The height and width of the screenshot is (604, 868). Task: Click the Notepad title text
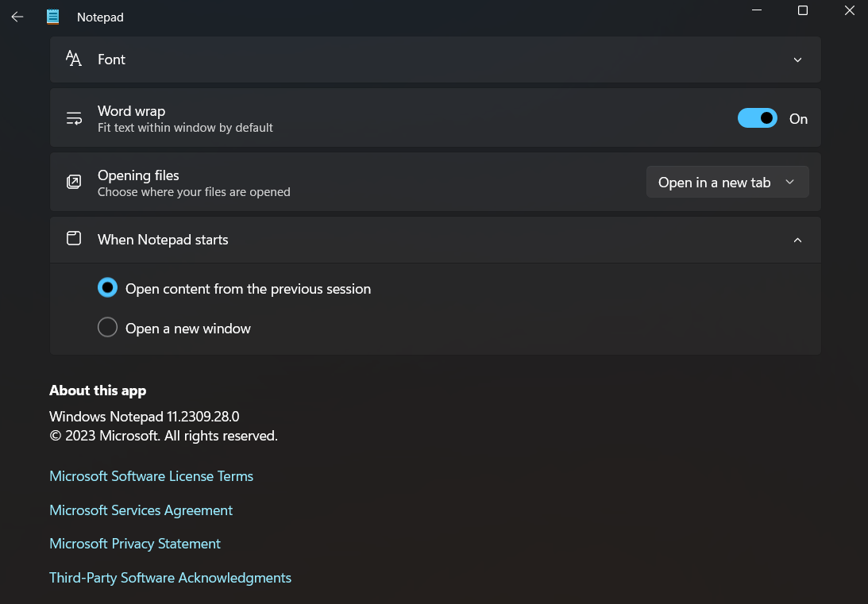(100, 17)
